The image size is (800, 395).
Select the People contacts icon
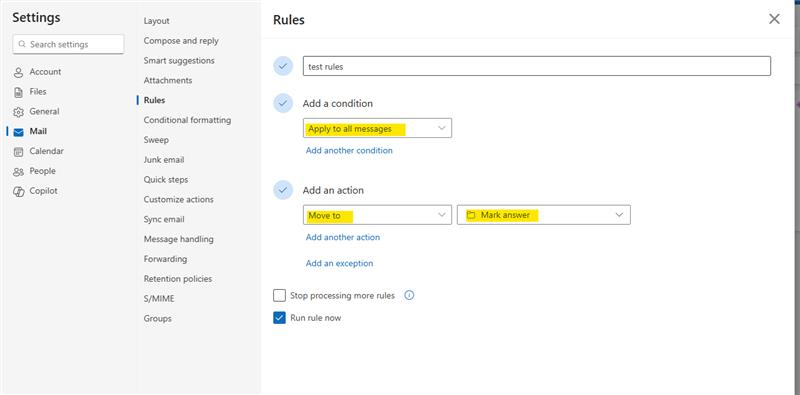18,172
